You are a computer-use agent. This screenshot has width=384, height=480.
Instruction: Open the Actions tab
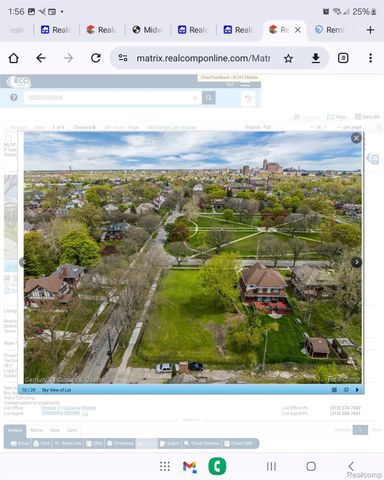[15, 430]
